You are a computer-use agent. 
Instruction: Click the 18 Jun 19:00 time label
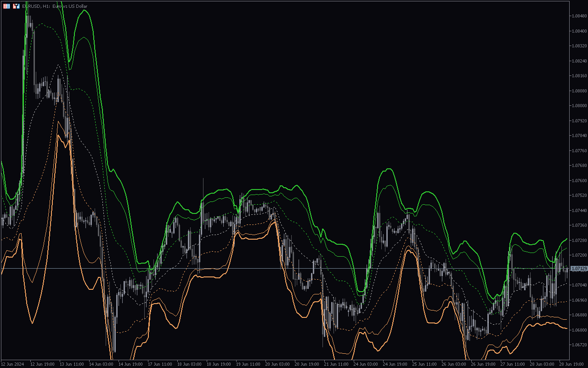pos(219,364)
